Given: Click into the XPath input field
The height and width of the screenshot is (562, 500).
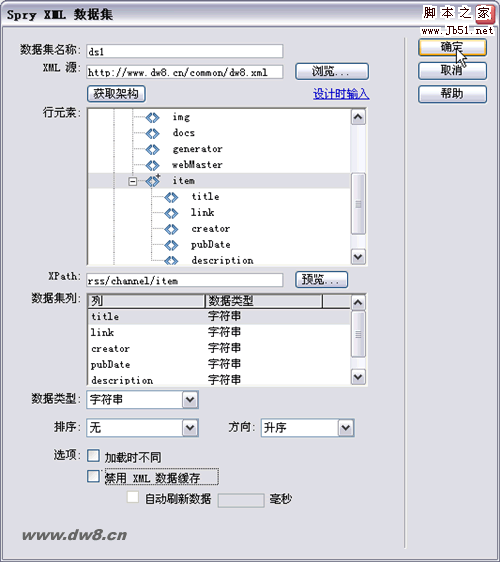Looking at the screenshot, I should pyautogui.click(x=185, y=280).
